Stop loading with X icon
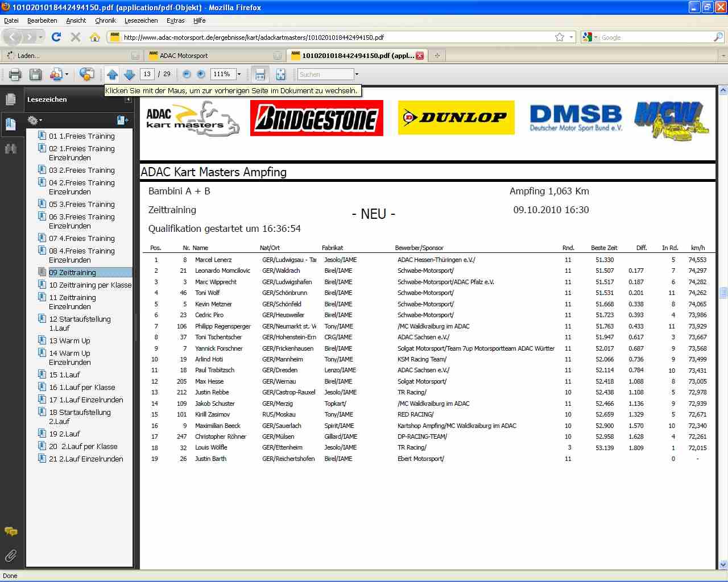This screenshot has width=728, height=582. click(x=75, y=37)
